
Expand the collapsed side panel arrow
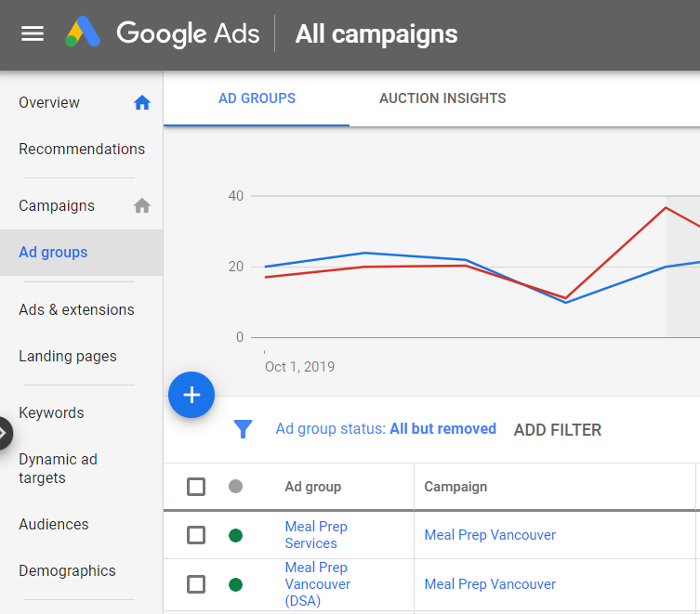tap(5, 433)
